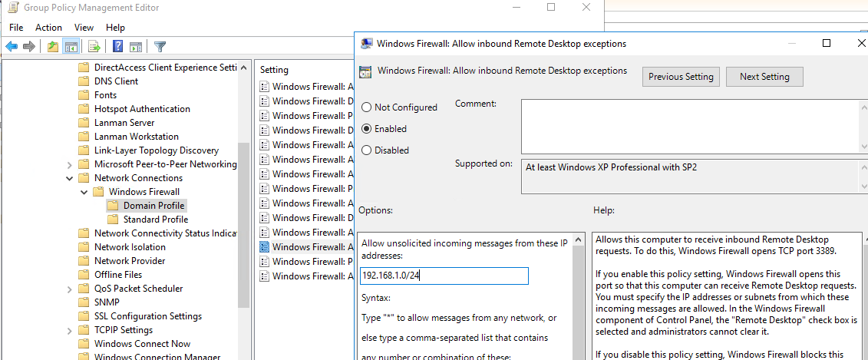Click the Comment box scroll-down arrow

pyautogui.click(x=865, y=146)
